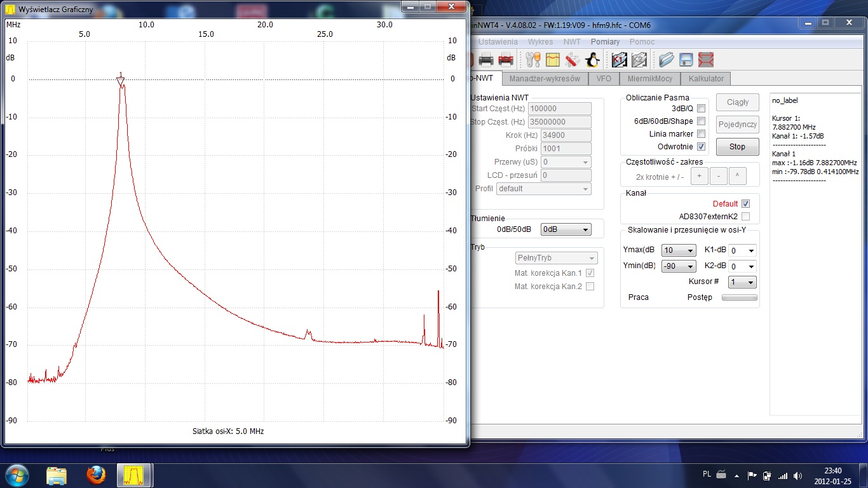
Task: Toggle the Odwrotnie checkbox
Action: point(701,147)
